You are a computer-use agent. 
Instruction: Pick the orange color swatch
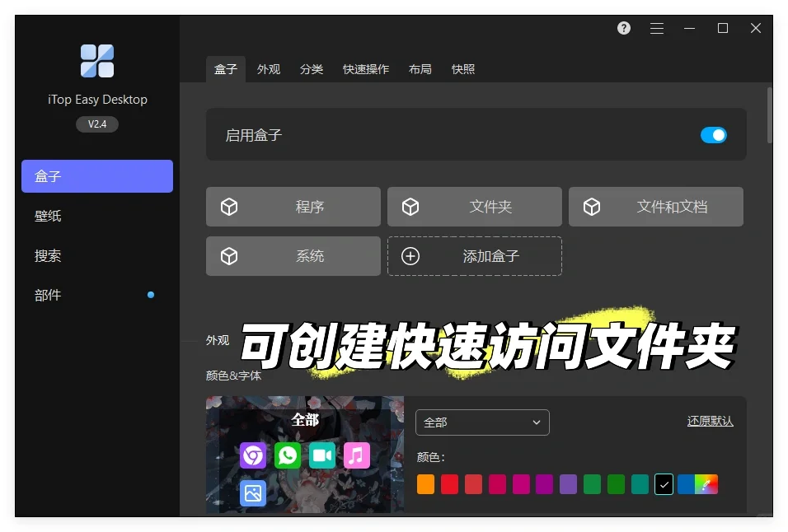(x=425, y=484)
